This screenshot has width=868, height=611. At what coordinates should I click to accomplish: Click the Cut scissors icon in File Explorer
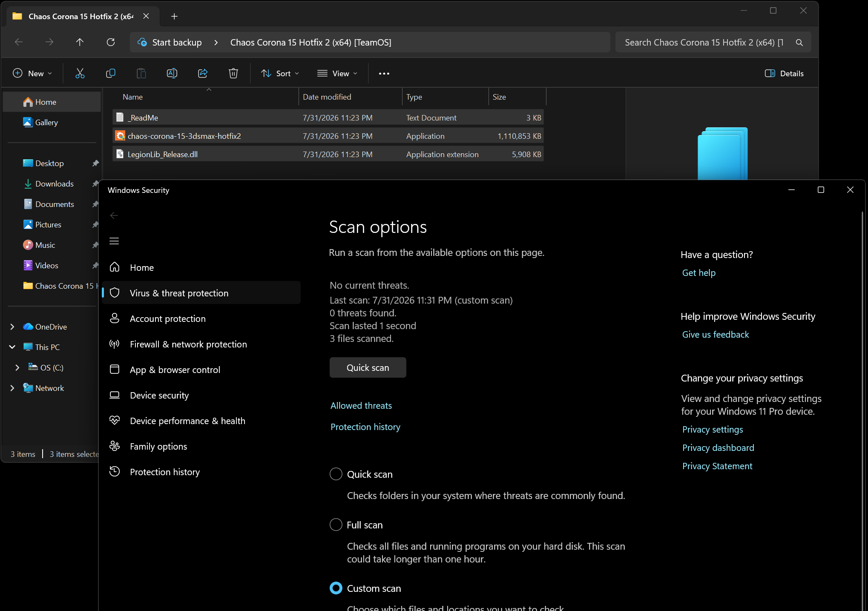click(x=80, y=73)
